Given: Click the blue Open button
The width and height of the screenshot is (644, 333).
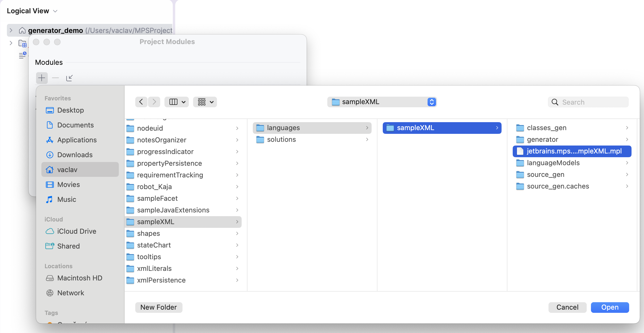Looking at the screenshot, I should tap(610, 307).
